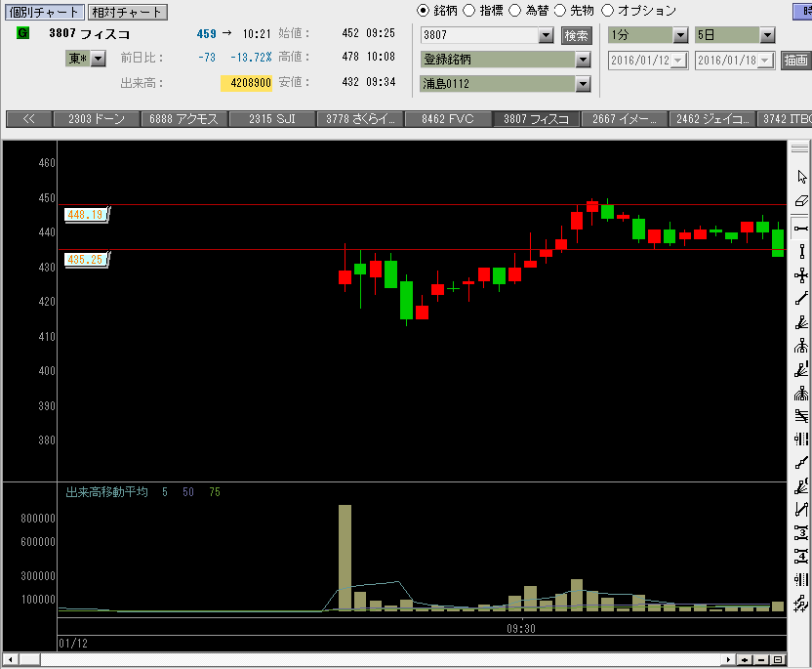Select the third fan lines tool
Screen dimensions: 812x669
pyautogui.click(x=801, y=486)
